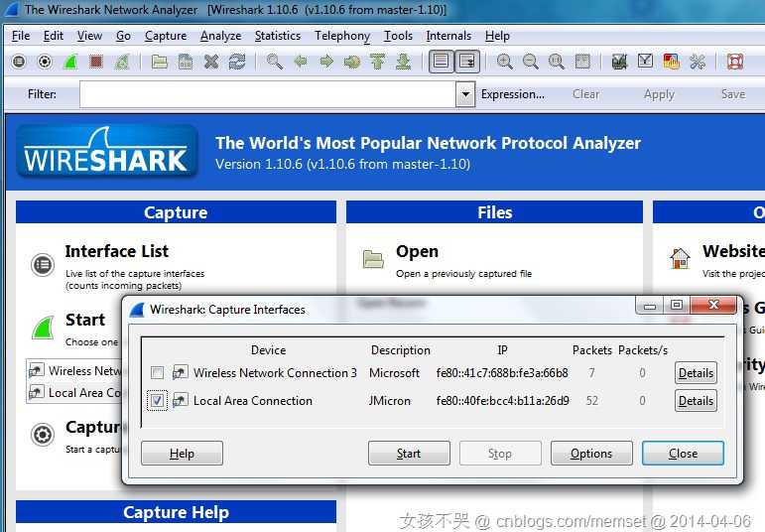
Task: Open the Analyze menu
Action: [x=221, y=36]
